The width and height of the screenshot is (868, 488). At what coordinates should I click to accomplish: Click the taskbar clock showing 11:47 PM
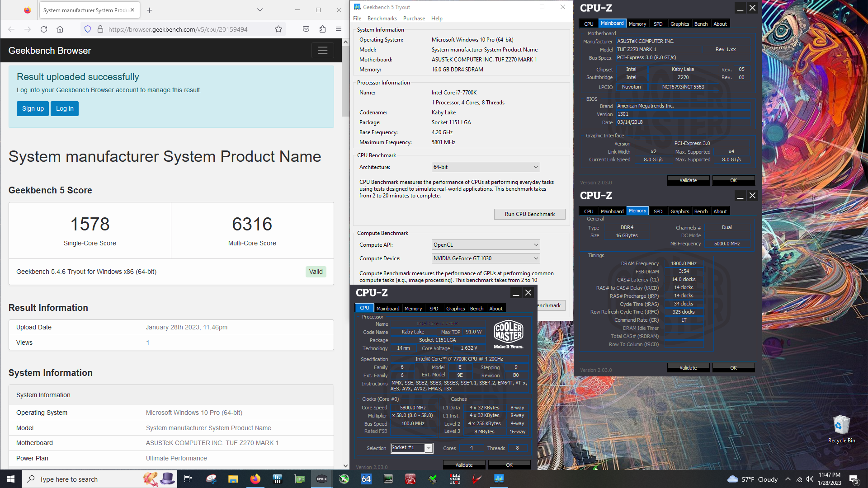point(830,479)
